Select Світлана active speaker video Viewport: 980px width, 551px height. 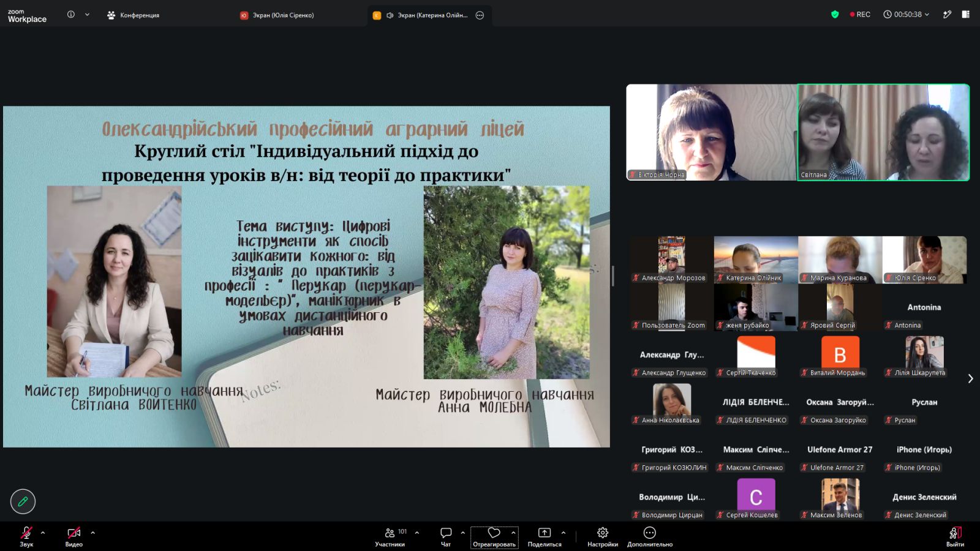883,132
